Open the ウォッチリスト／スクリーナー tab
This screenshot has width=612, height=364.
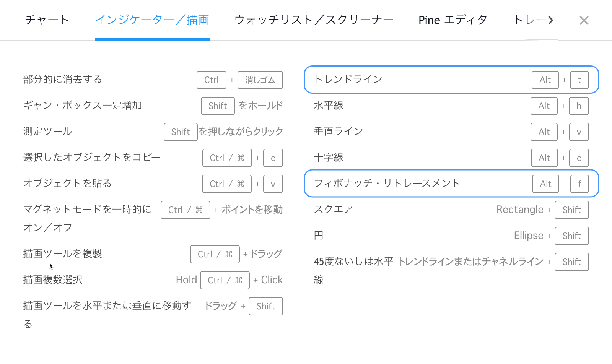(x=314, y=20)
